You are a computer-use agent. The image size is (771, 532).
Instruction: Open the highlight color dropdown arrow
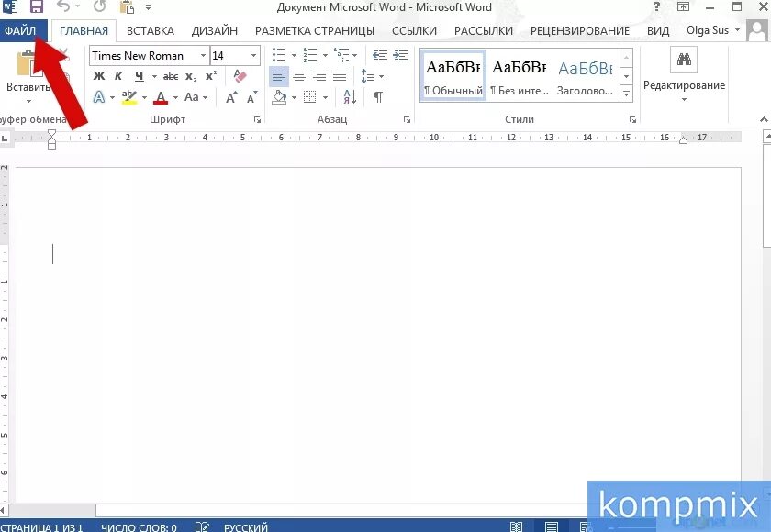pos(145,97)
